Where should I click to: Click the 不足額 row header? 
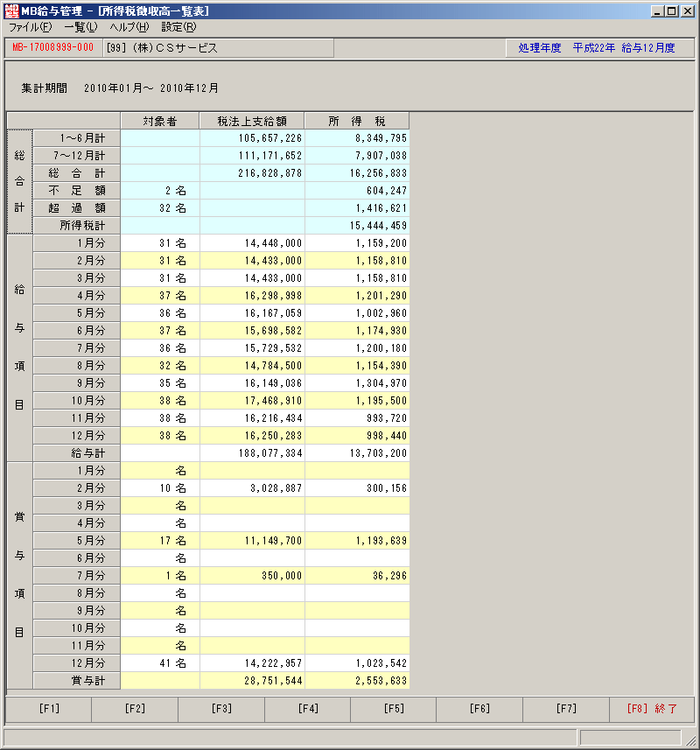pos(76,191)
